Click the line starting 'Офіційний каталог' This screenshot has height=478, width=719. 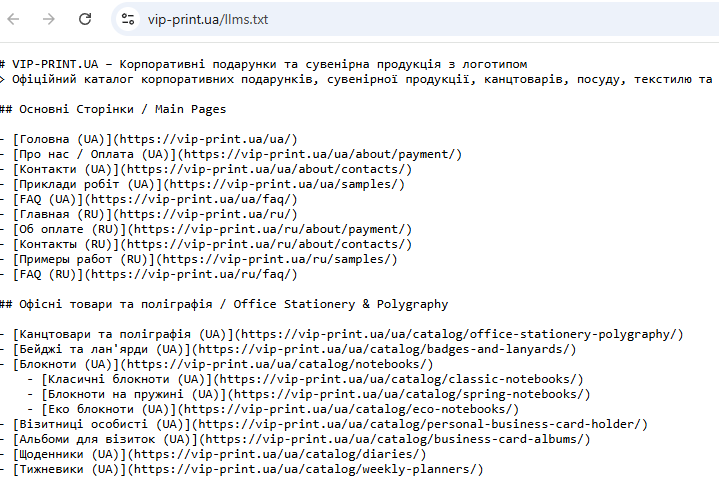tap(356, 79)
